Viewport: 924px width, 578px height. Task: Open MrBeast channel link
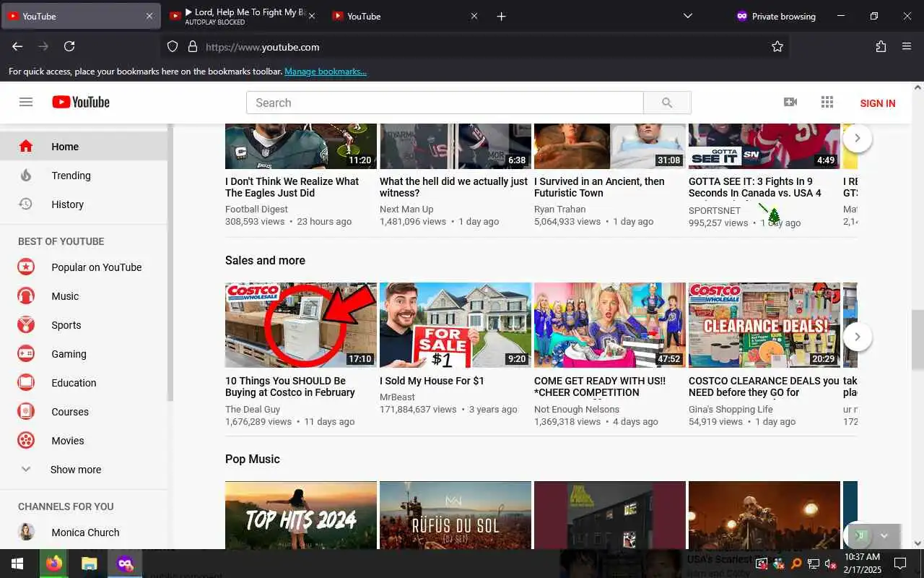[x=398, y=397]
